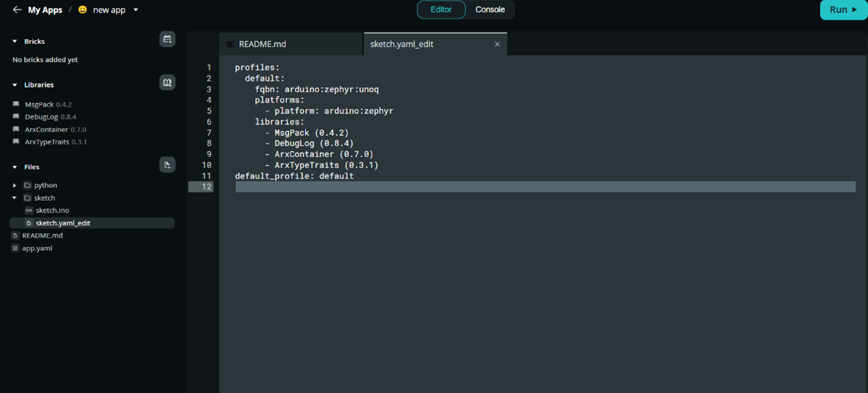Click the smiley emoji app icon
Screen dimensions: 868x393
(x=83, y=10)
